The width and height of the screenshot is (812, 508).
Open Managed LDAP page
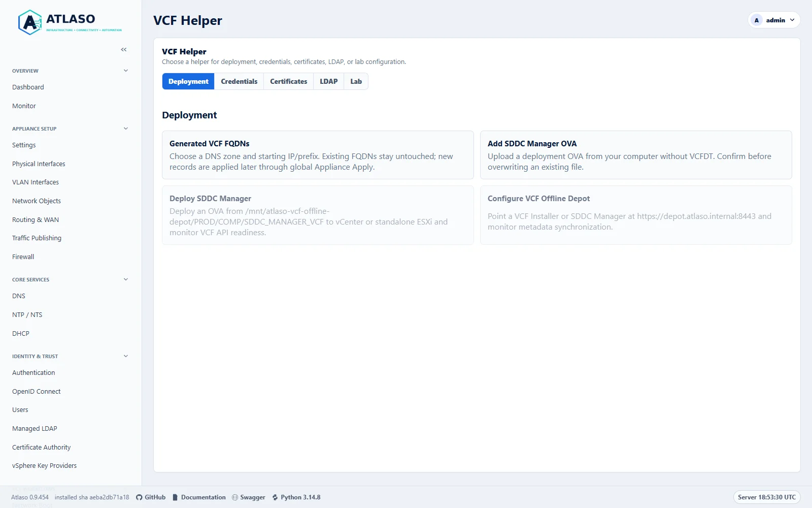35,429
